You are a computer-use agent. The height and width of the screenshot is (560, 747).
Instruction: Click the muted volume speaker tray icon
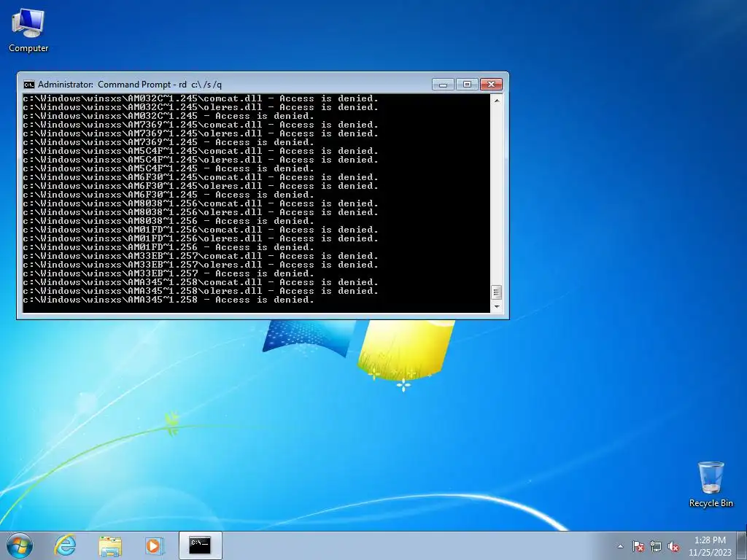[673, 547]
